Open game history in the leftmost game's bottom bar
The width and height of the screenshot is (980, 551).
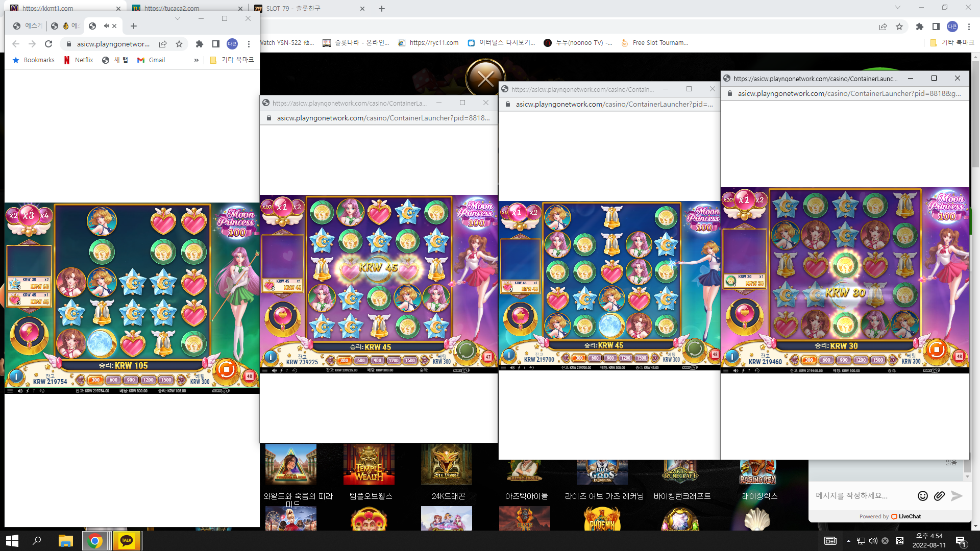[42, 391]
